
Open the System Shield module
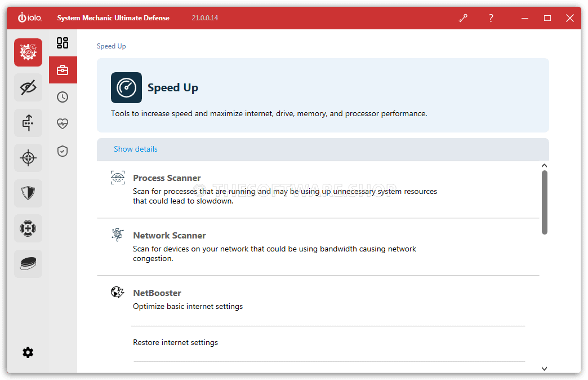28,193
